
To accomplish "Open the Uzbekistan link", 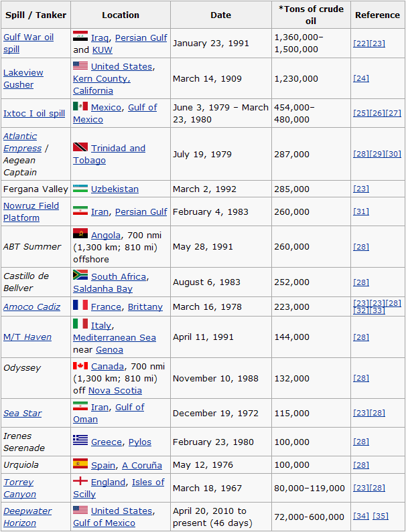I will 115,189.
